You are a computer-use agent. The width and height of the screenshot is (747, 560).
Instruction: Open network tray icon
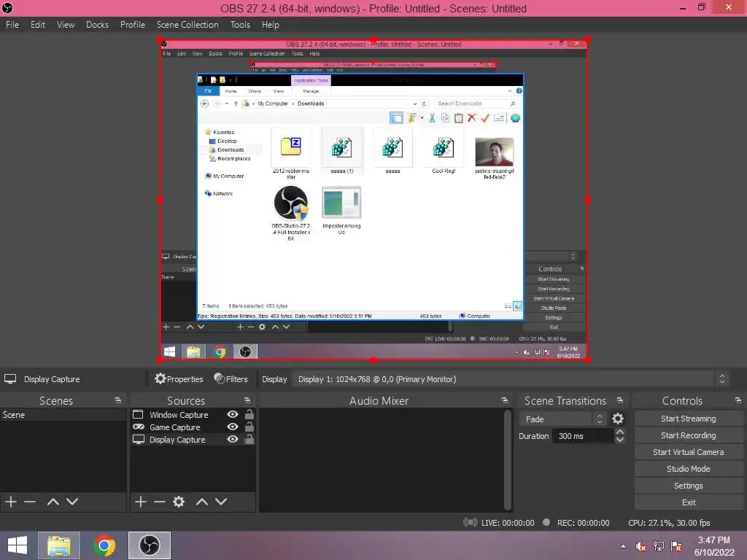(659, 546)
